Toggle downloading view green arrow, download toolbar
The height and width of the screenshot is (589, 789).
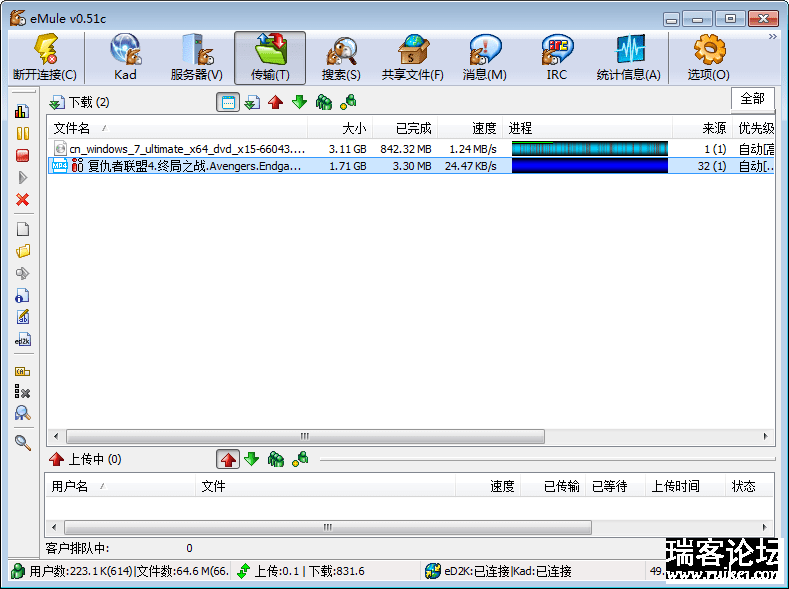point(299,102)
